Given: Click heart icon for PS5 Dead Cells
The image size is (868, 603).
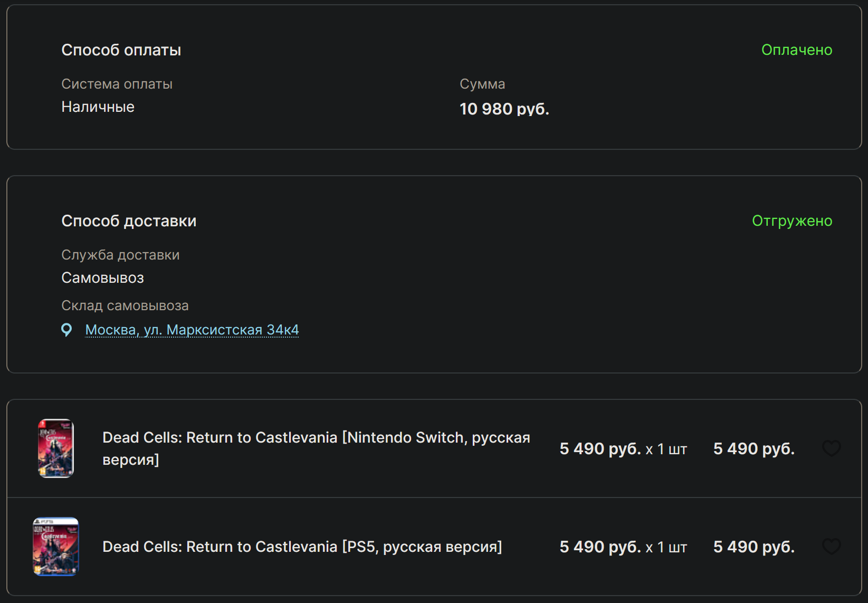Looking at the screenshot, I should [x=831, y=547].
